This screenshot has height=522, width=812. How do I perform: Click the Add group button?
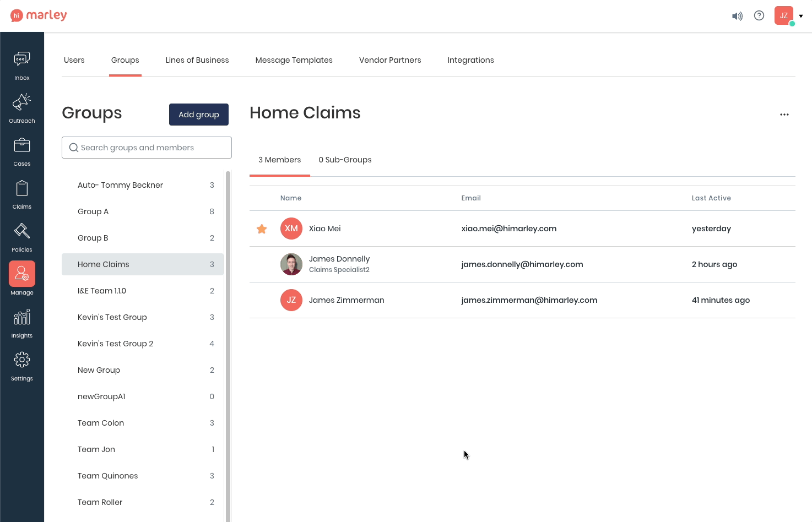(x=199, y=115)
